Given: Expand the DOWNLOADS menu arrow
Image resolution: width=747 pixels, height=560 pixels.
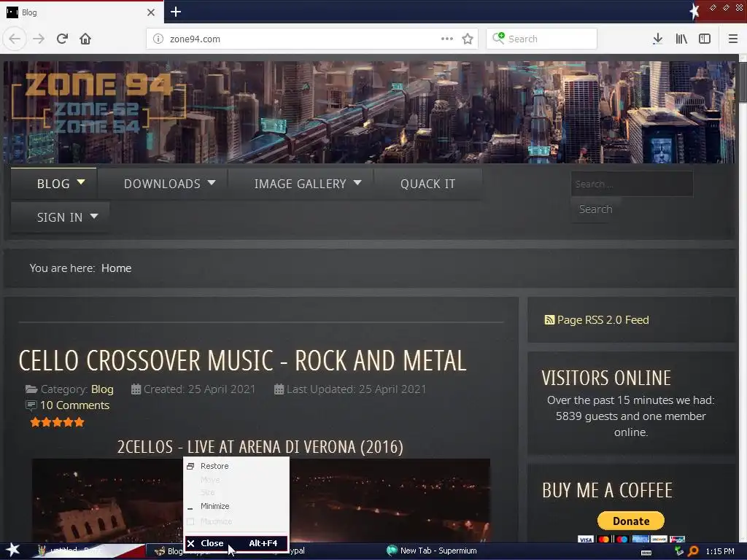Looking at the screenshot, I should coord(212,182).
